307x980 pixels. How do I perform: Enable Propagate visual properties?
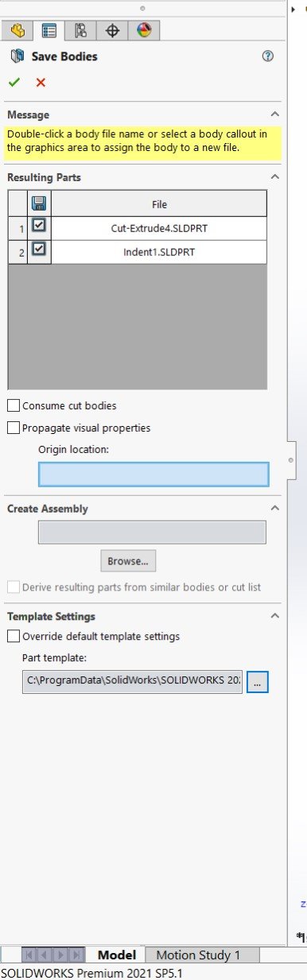point(14,428)
